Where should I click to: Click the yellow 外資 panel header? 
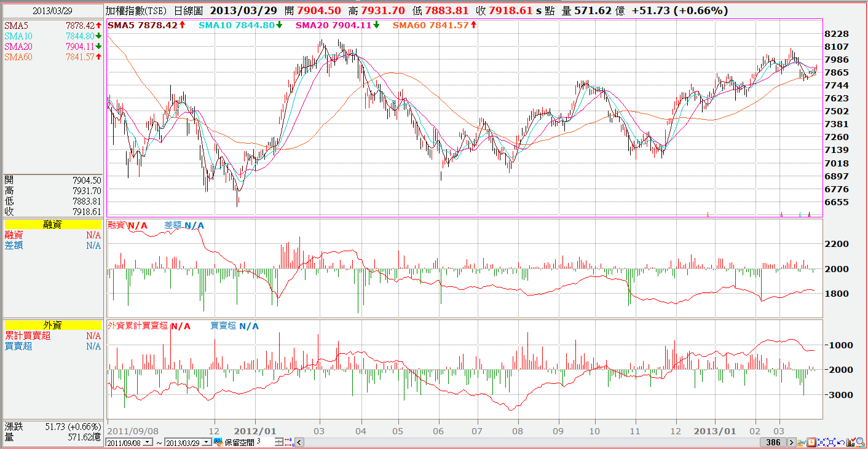53,326
